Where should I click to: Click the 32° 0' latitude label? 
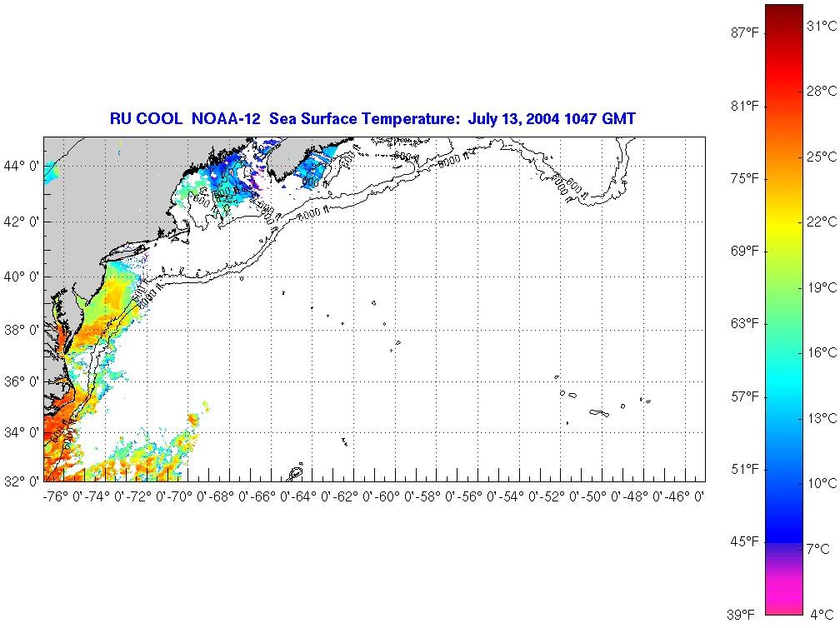22,481
